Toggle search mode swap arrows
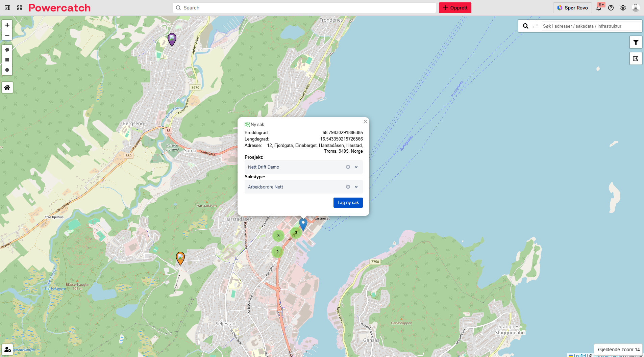The image size is (644, 357). pos(535,26)
